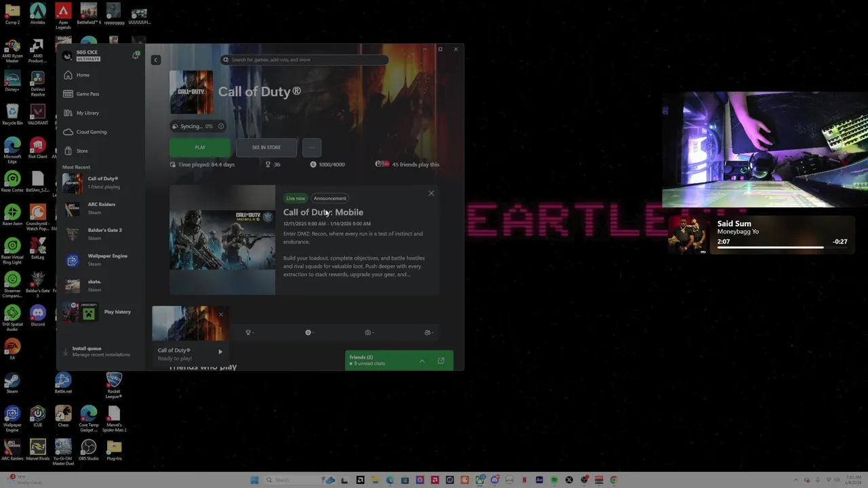Click the achievements trophy count 36

point(273,164)
